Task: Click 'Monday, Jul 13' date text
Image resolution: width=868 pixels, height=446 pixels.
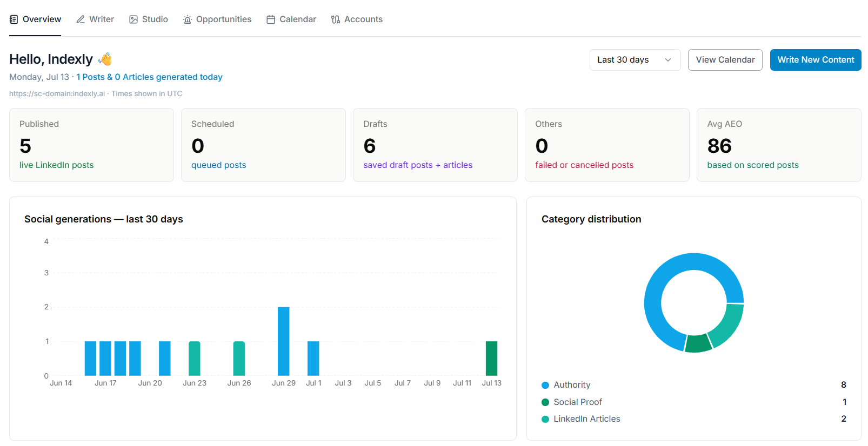Action: (39, 77)
